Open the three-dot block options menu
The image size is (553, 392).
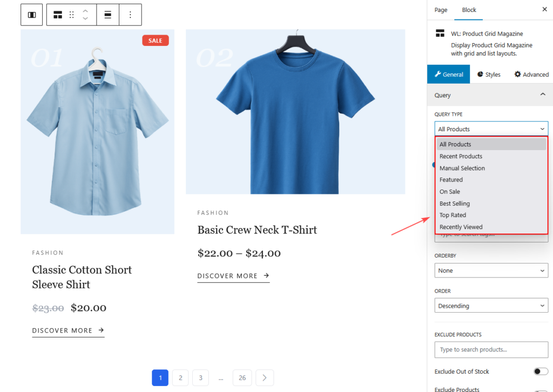[x=130, y=15]
